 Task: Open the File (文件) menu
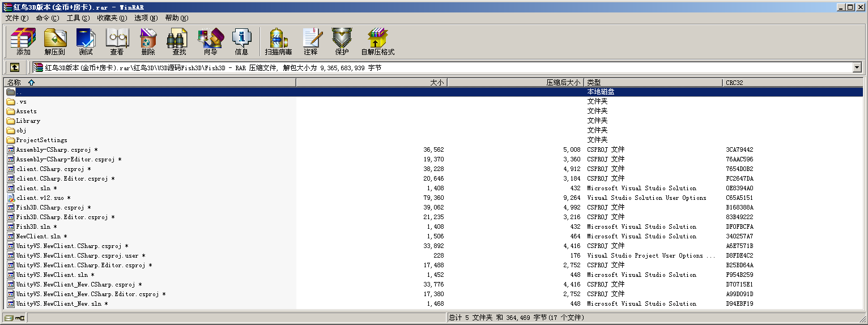(16, 18)
